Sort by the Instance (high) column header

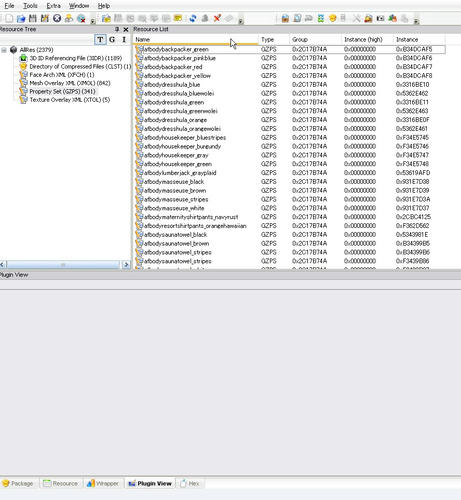pyautogui.click(x=363, y=39)
